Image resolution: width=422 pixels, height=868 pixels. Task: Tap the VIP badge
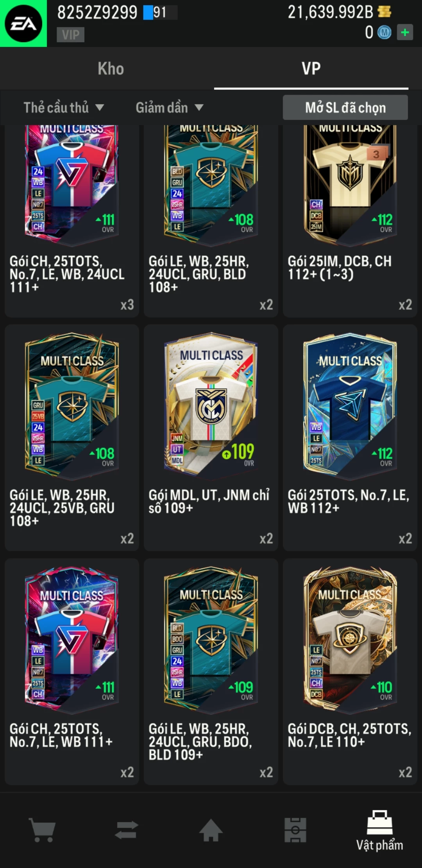[71, 35]
